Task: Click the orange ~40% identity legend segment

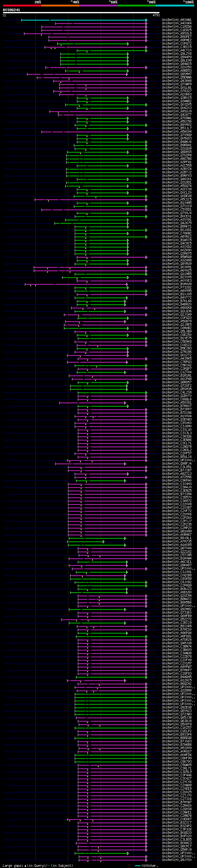Action: (x=61, y=6)
